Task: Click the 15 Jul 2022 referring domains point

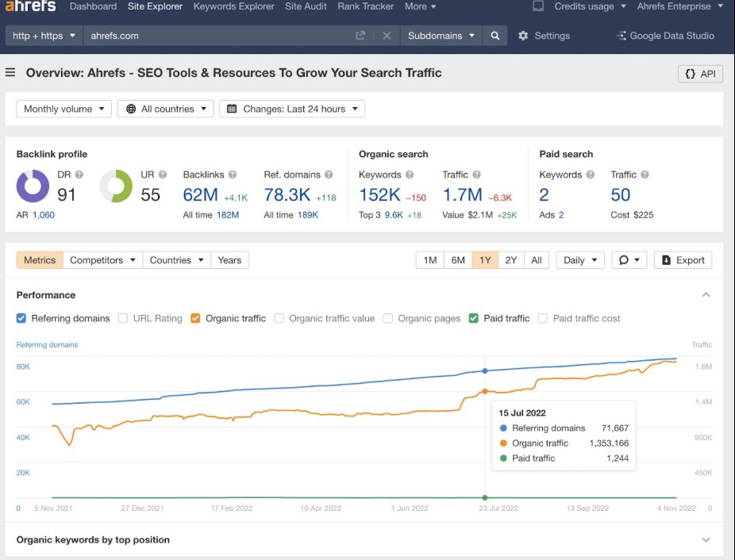Action: (x=485, y=370)
